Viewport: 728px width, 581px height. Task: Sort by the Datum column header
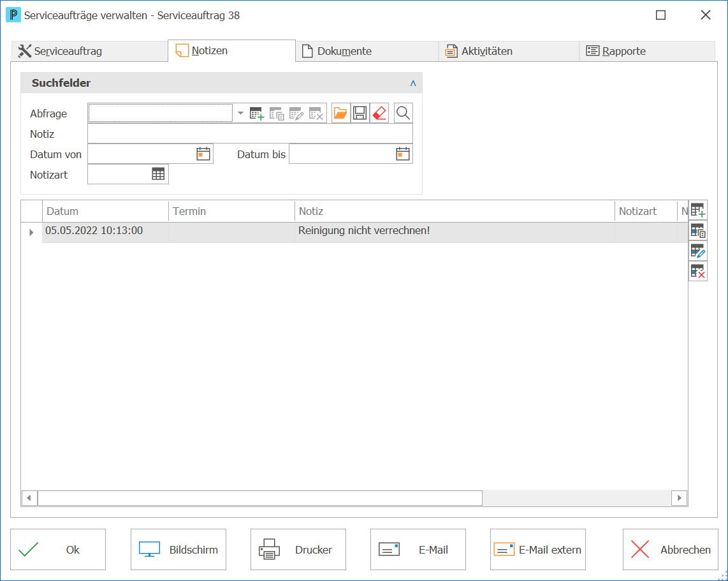click(x=105, y=211)
